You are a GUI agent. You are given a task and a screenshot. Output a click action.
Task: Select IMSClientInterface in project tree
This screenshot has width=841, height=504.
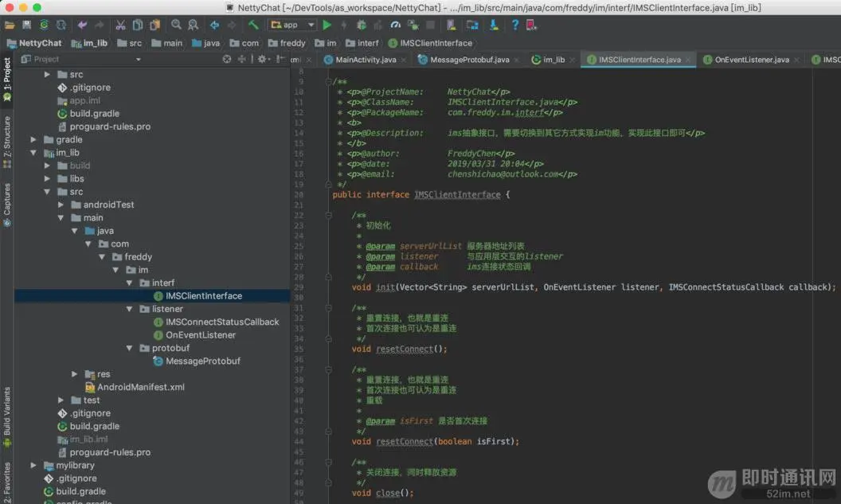pos(152,296)
